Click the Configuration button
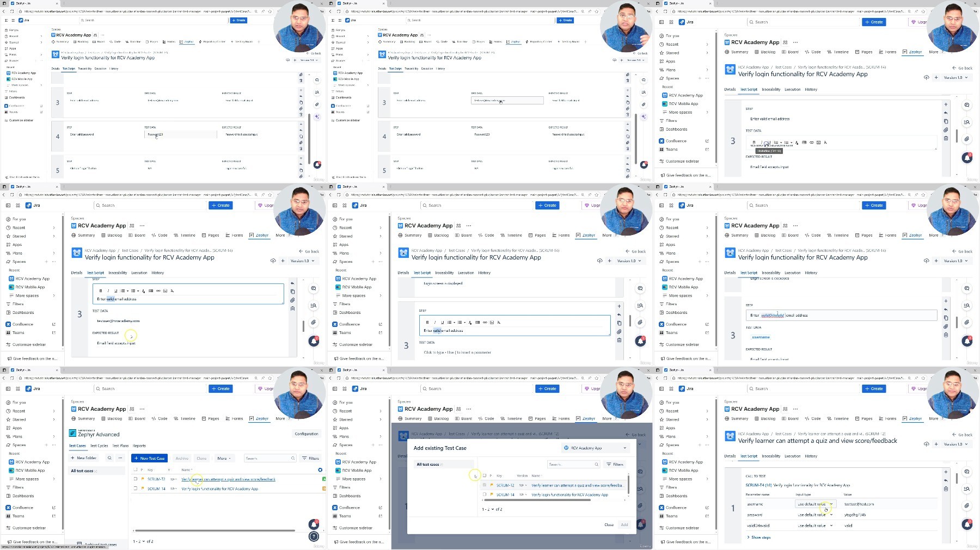The image size is (980, 550). point(307,434)
